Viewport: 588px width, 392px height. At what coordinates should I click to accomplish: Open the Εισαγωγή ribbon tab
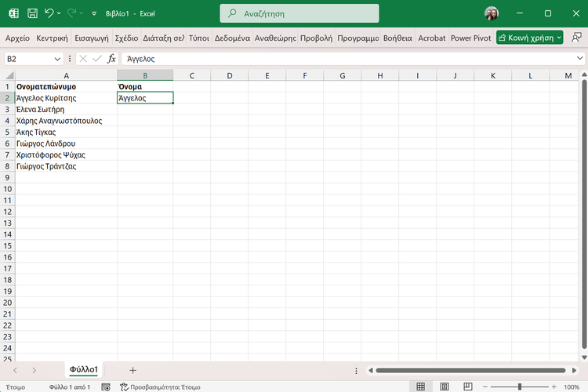pyautogui.click(x=91, y=38)
